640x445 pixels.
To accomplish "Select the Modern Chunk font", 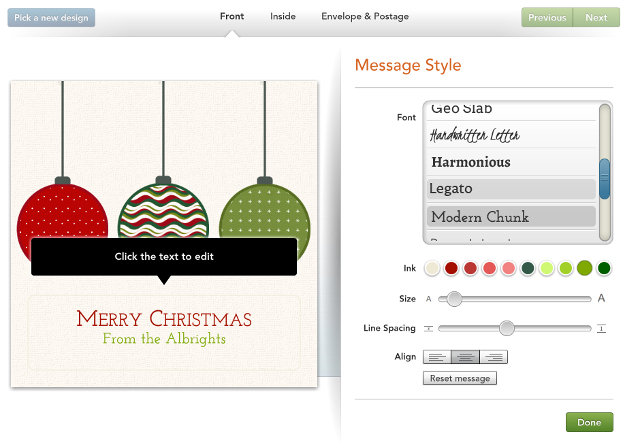I will point(511,216).
